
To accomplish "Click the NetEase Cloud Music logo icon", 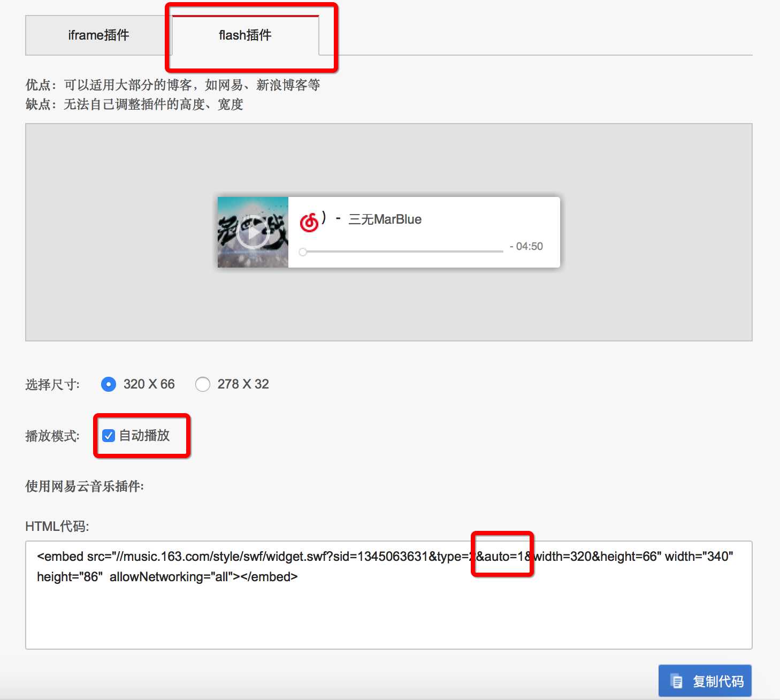I will [x=309, y=222].
